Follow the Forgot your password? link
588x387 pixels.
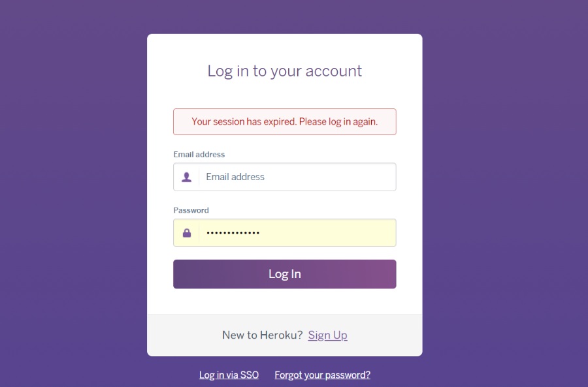click(x=322, y=375)
